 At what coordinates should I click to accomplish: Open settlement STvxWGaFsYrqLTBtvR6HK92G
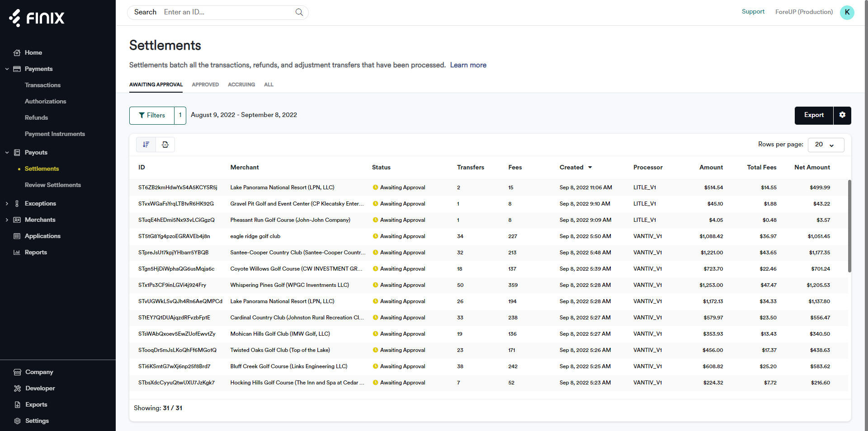coord(176,204)
